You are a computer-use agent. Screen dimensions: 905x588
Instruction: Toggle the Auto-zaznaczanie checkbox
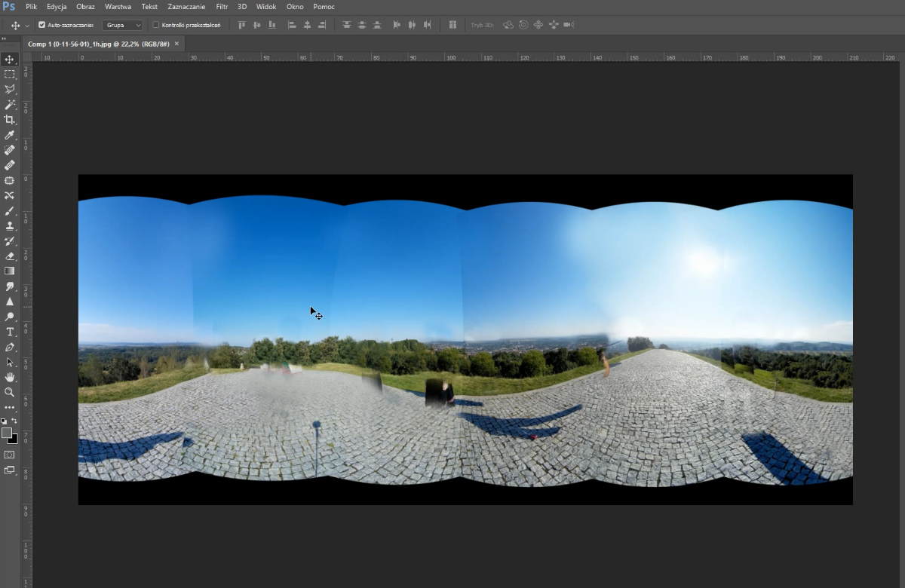41,25
